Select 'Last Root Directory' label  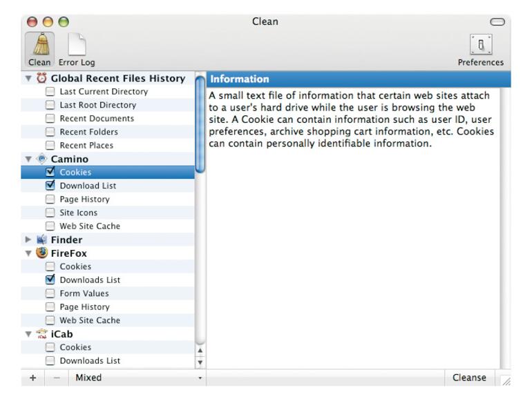pos(97,105)
